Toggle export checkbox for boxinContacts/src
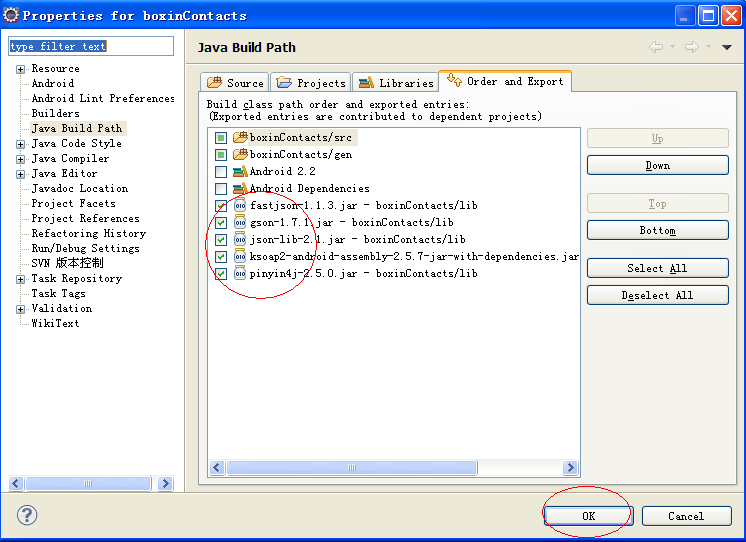This screenshot has width=746, height=542. 221,138
